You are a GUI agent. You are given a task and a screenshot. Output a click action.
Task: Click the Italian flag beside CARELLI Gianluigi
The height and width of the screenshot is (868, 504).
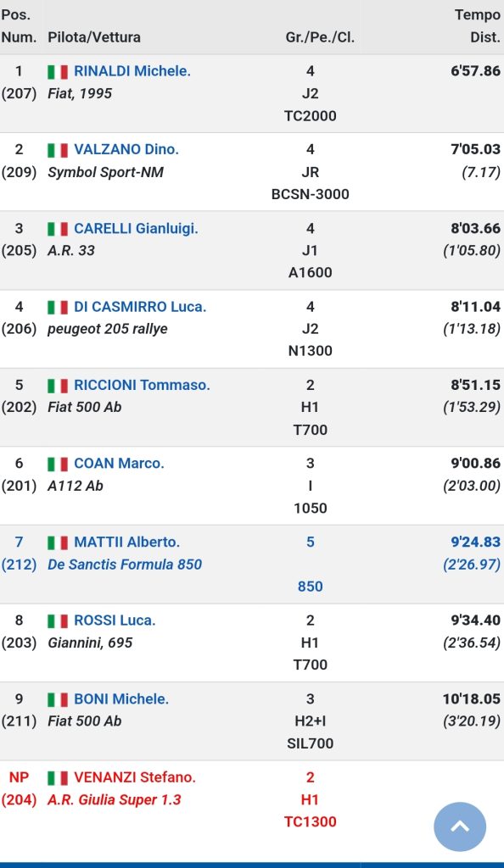coord(58,229)
